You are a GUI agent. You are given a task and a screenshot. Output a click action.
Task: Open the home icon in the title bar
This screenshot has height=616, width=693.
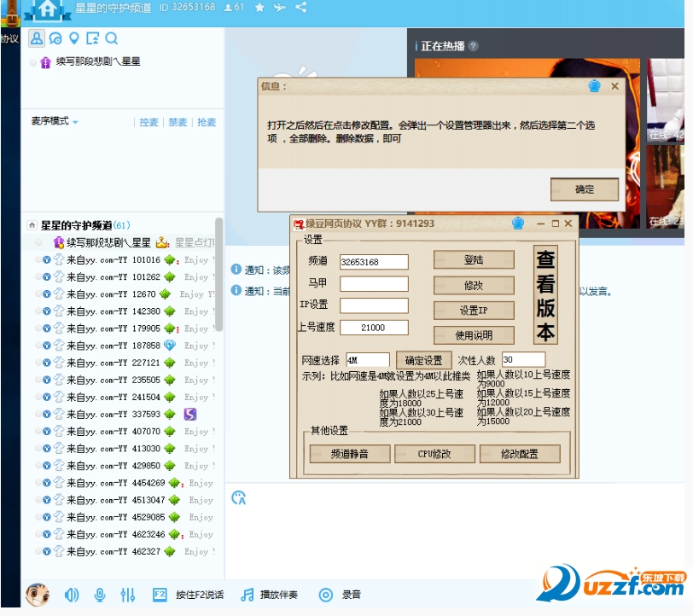[47, 9]
